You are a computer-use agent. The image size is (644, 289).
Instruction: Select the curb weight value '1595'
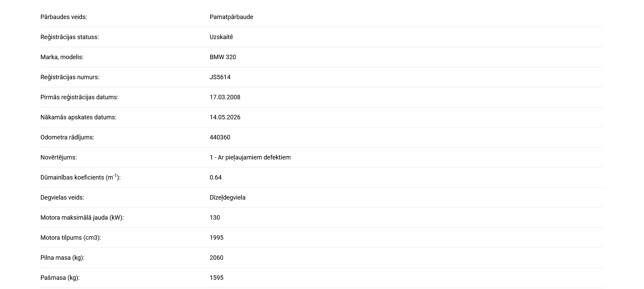click(216, 278)
